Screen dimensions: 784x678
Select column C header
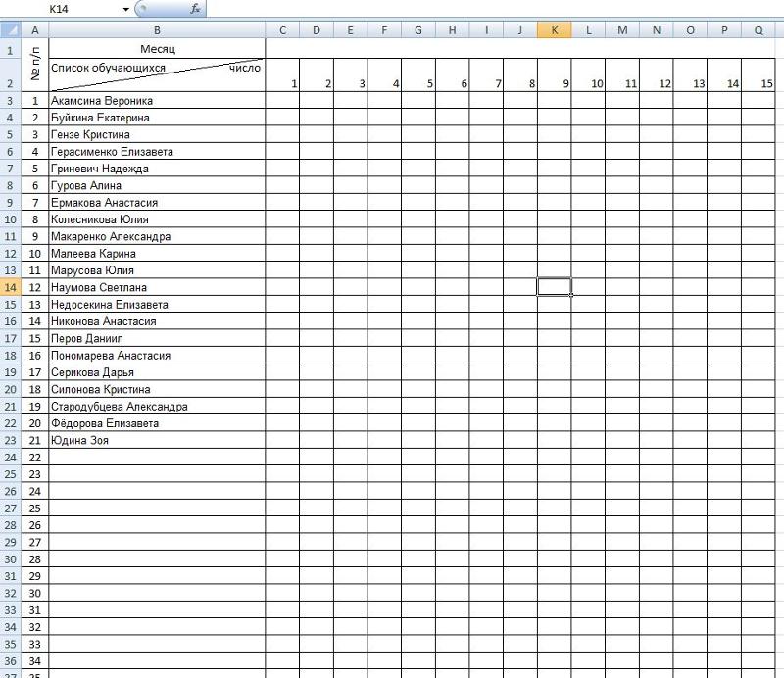pos(282,30)
